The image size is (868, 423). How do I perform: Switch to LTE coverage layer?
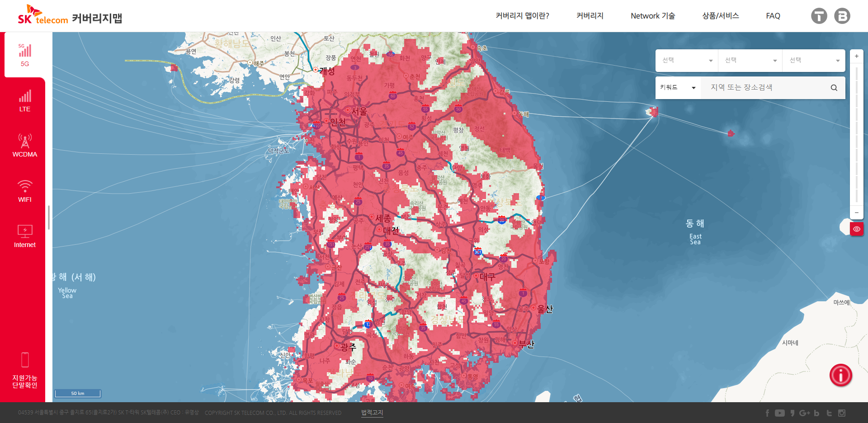point(25,101)
